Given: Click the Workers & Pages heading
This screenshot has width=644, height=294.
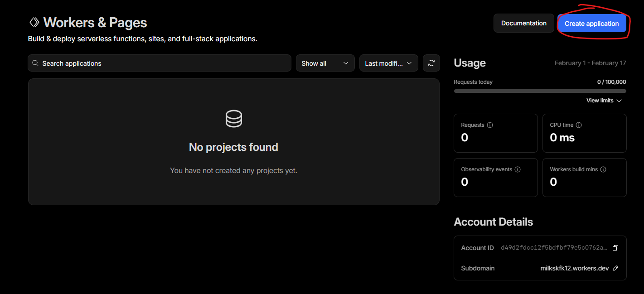Looking at the screenshot, I should pyautogui.click(x=95, y=23).
